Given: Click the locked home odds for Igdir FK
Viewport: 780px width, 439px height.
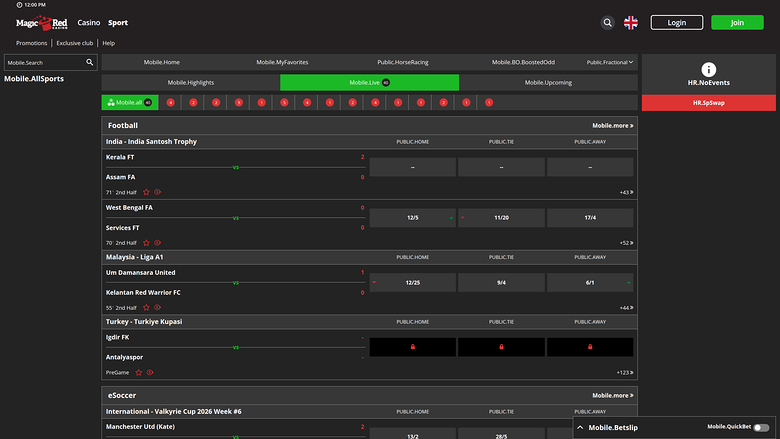Looking at the screenshot, I should click(412, 347).
